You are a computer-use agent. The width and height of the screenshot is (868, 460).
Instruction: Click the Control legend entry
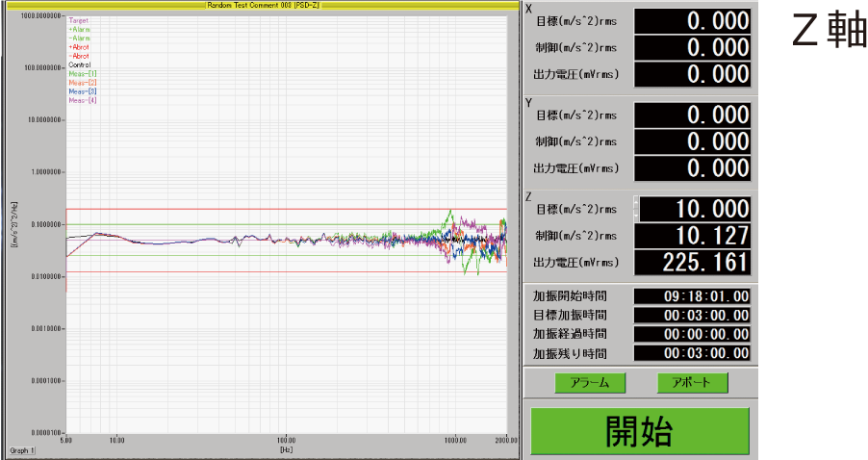coord(80,64)
